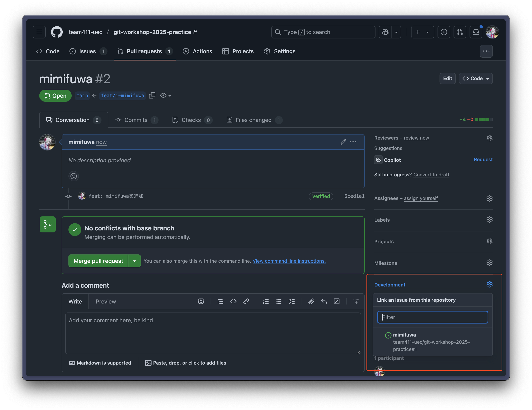Open Actions repository tab
532x410 pixels.
click(198, 51)
